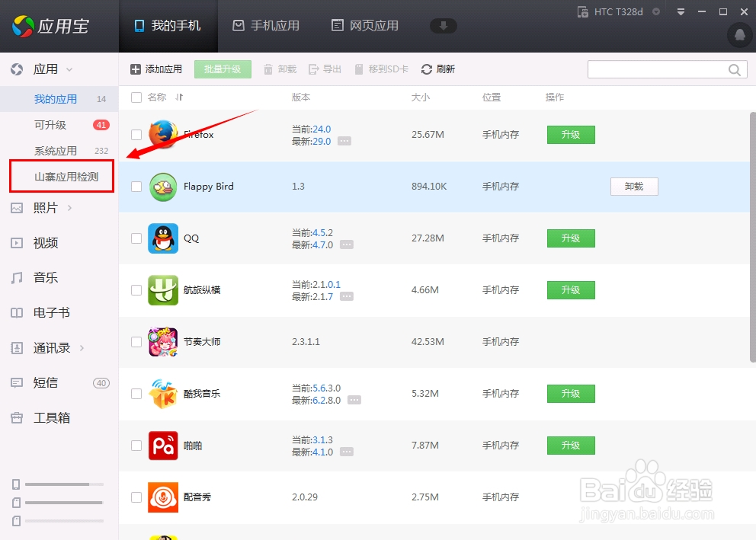Click the 通讯录 contacts icon
Screen dimensions: 756x540
pyautogui.click(x=17, y=348)
